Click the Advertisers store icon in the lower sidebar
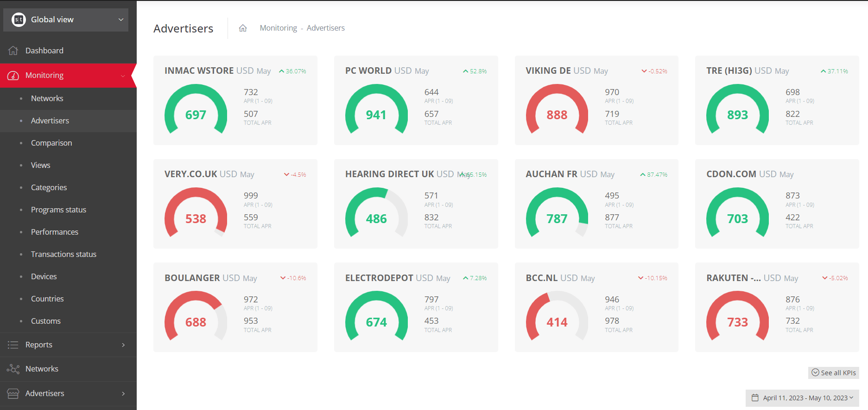The height and width of the screenshot is (410, 868). [13, 393]
